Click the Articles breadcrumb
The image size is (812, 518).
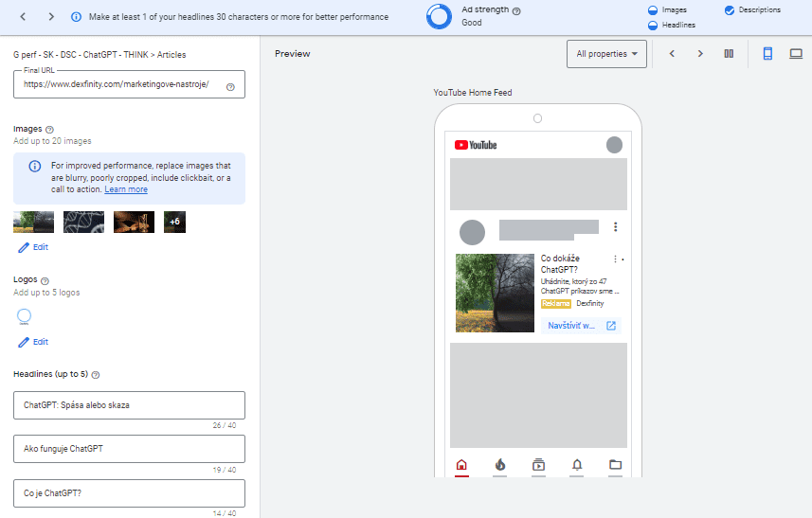171,55
